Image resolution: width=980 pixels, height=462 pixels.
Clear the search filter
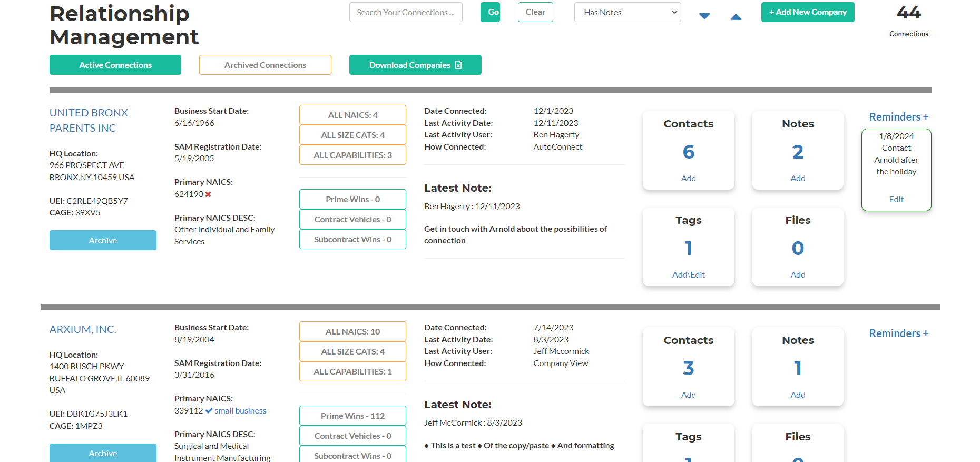tap(535, 12)
